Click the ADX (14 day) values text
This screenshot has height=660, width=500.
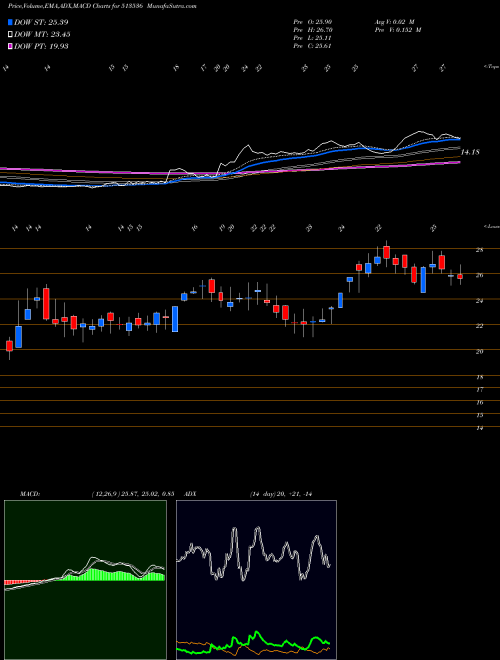point(280,493)
